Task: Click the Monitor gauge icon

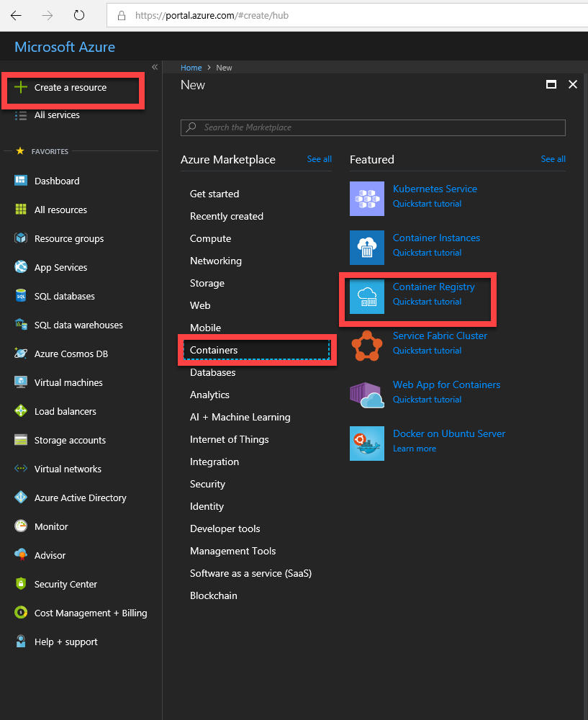Action: point(21,526)
